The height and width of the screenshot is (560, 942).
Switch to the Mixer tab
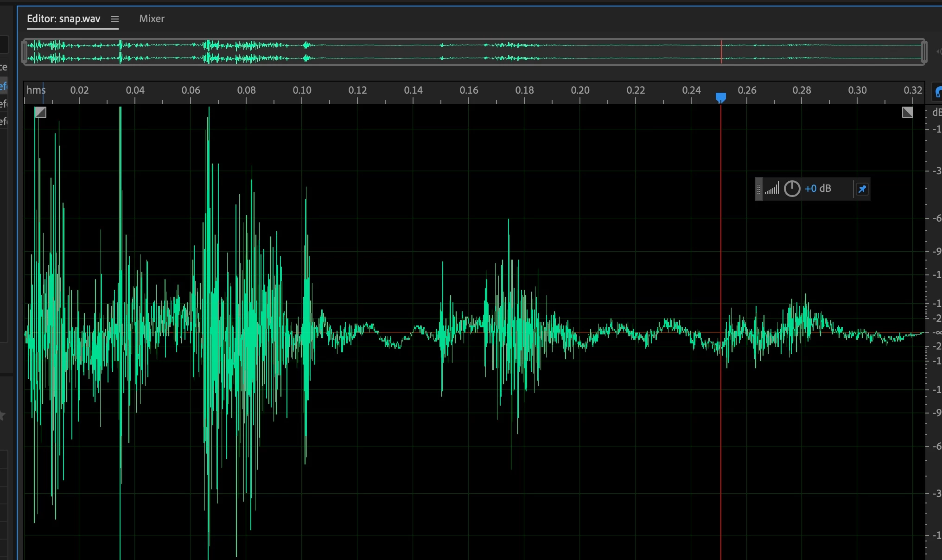(152, 19)
